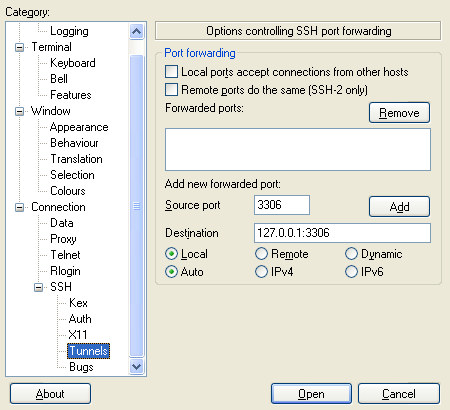
Task: Select the Remote radio button
Action: [x=261, y=254]
